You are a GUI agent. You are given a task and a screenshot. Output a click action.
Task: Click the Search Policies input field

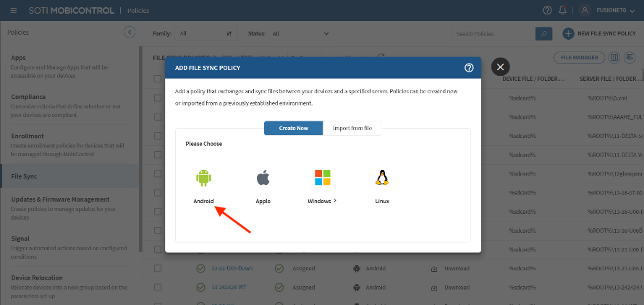pyautogui.click(x=492, y=33)
